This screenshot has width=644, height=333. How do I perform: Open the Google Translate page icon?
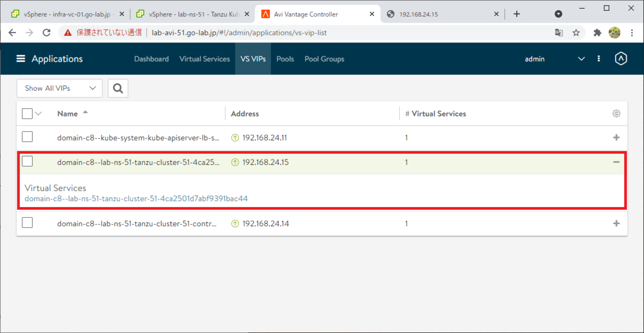559,33
